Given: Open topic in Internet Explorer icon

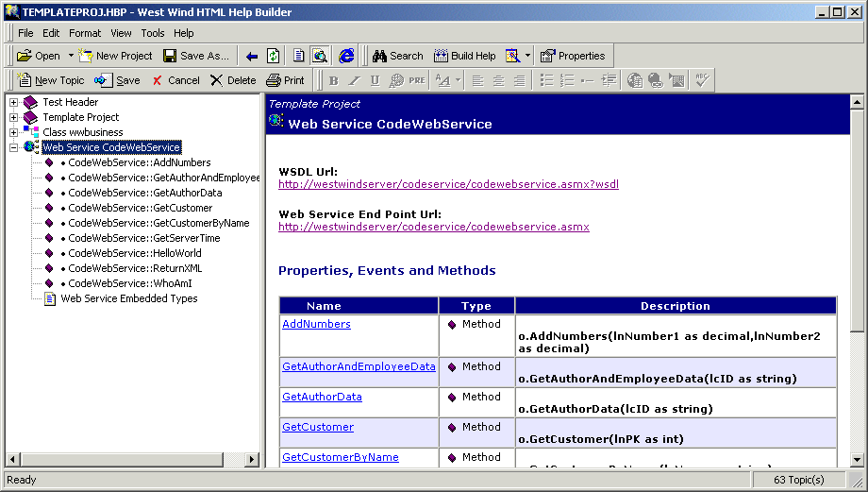Looking at the screenshot, I should point(346,56).
